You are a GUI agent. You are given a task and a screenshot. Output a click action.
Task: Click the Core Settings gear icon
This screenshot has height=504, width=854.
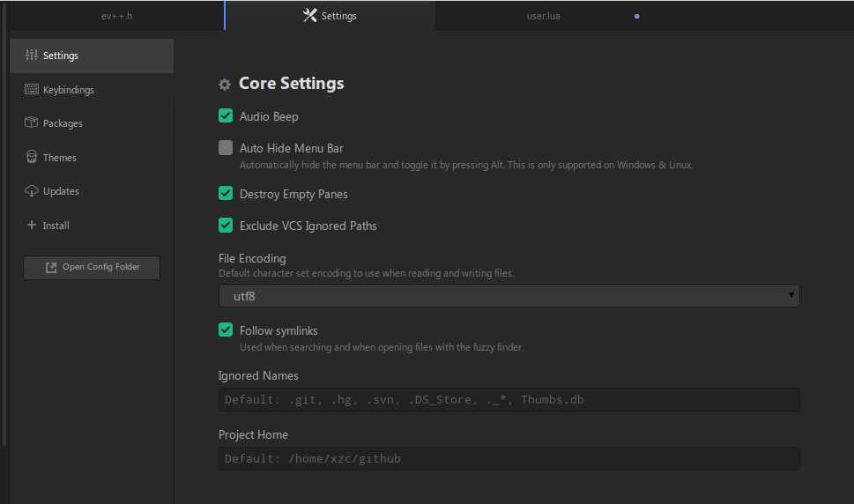tap(225, 85)
